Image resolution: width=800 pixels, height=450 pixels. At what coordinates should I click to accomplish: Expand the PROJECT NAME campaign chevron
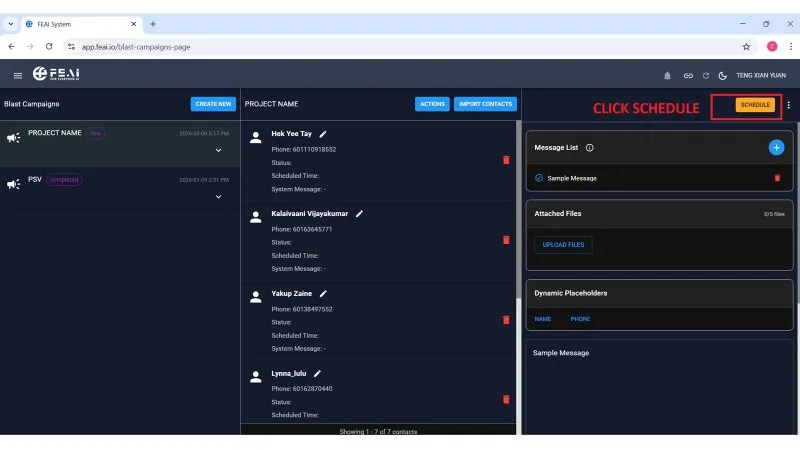pos(218,151)
